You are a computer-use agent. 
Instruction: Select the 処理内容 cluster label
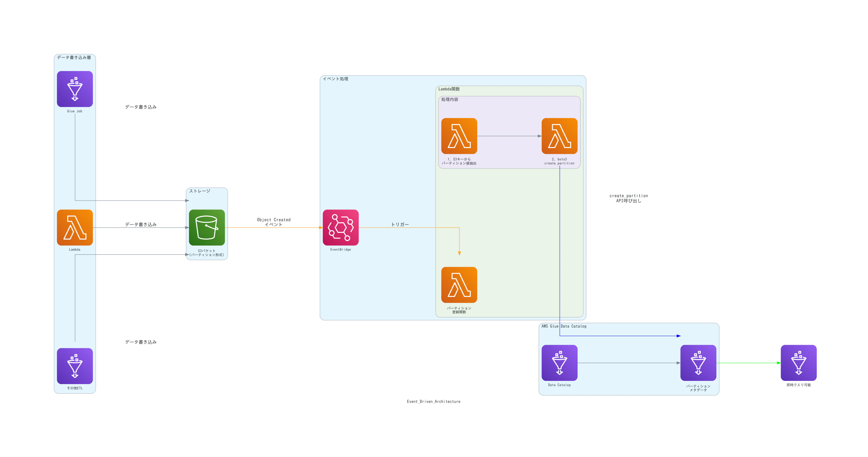click(x=450, y=100)
